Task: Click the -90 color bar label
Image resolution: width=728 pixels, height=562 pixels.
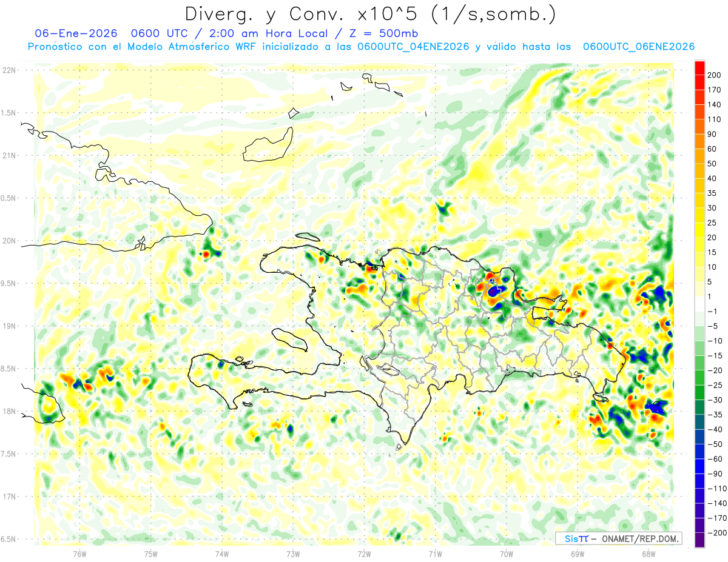Action: (x=715, y=473)
